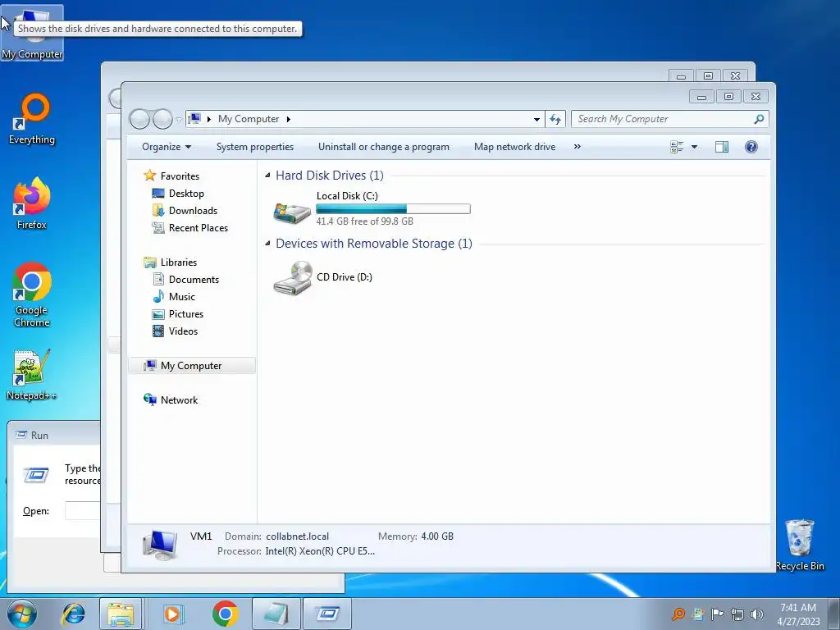Click the Windows Start orb
This screenshot has width=840, height=630.
pyautogui.click(x=22, y=614)
